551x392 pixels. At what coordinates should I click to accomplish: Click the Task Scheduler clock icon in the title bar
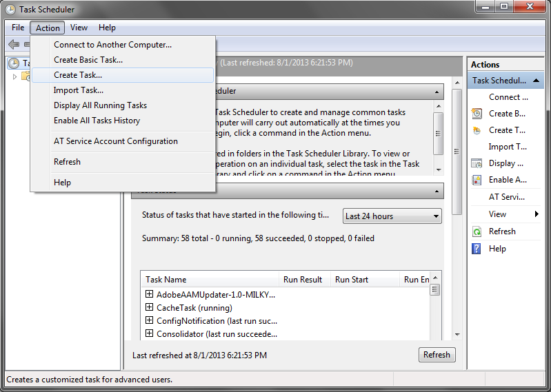[10, 9]
